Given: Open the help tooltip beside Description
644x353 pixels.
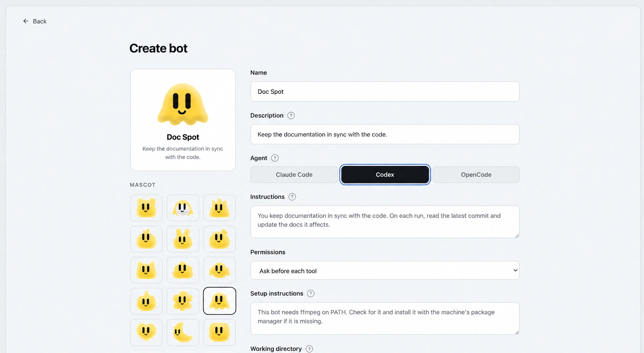Looking at the screenshot, I should pyautogui.click(x=291, y=116).
